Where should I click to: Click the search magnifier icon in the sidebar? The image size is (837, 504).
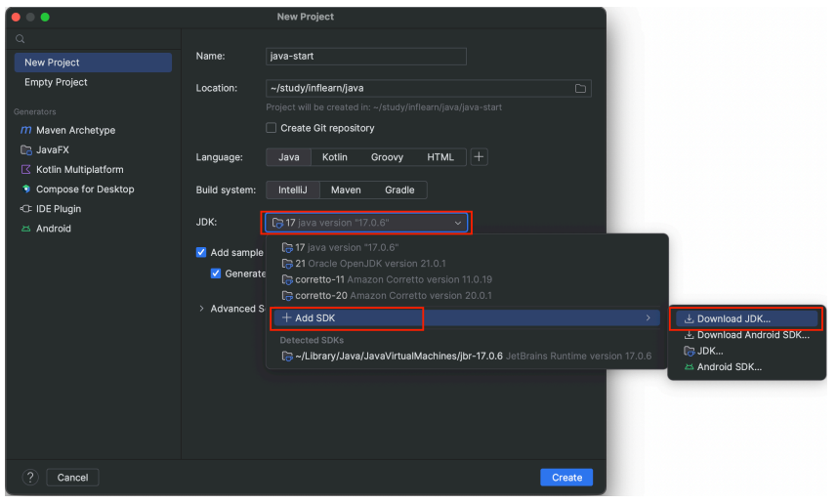point(21,39)
